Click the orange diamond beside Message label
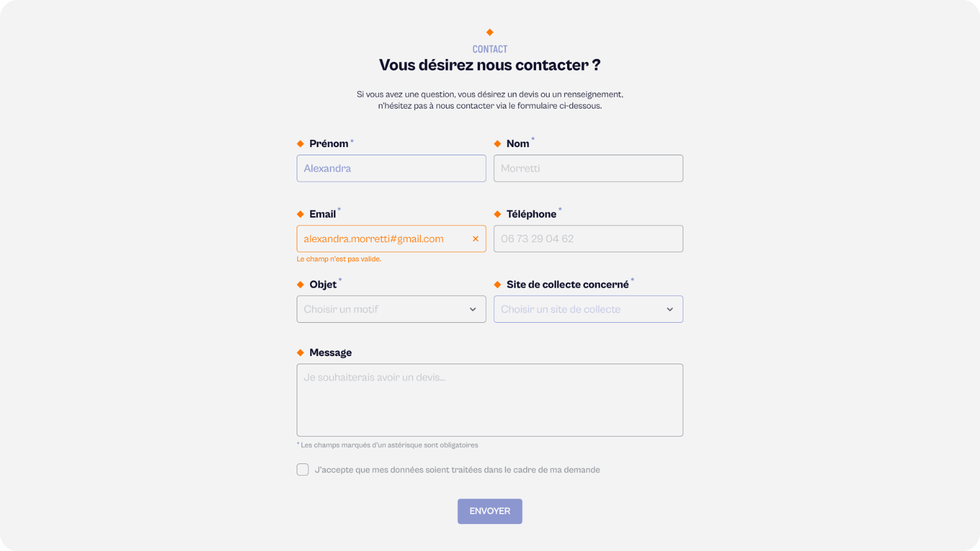 [300, 353]
